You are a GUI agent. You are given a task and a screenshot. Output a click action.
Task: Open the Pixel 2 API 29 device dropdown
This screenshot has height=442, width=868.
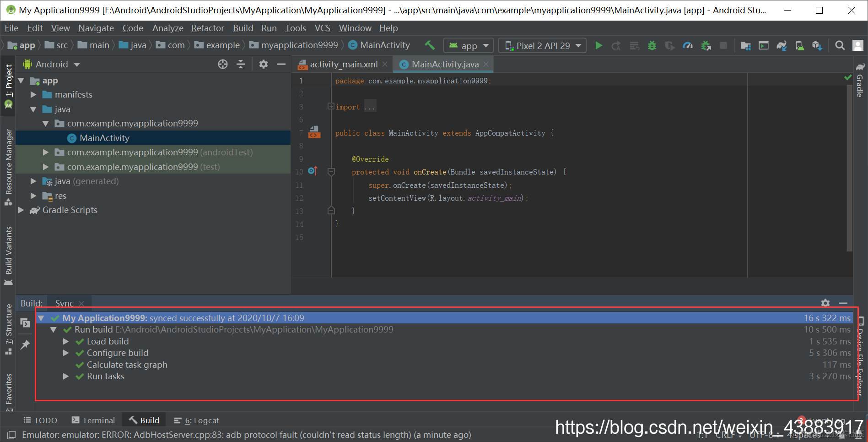pyautogui.click(x=542, y=45)
